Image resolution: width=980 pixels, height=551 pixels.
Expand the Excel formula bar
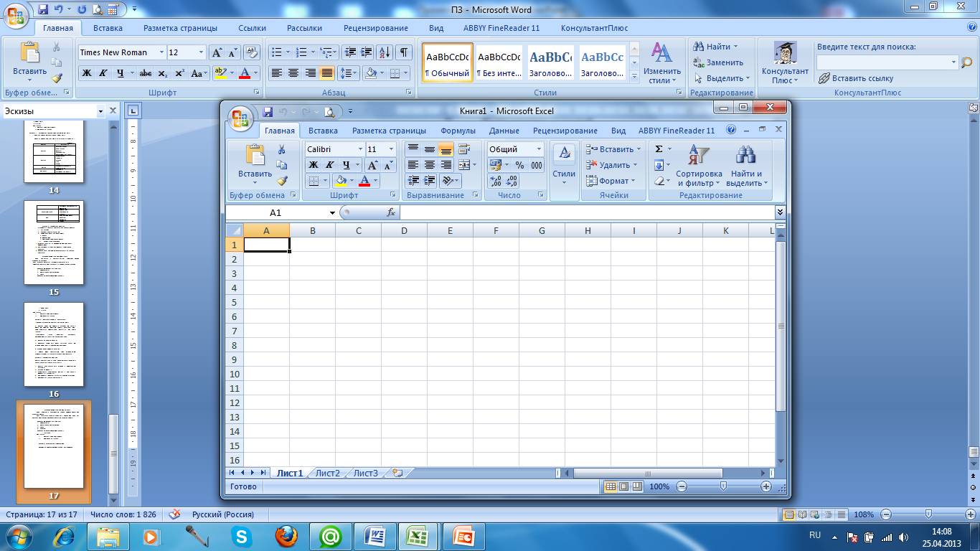coord(781,212)
